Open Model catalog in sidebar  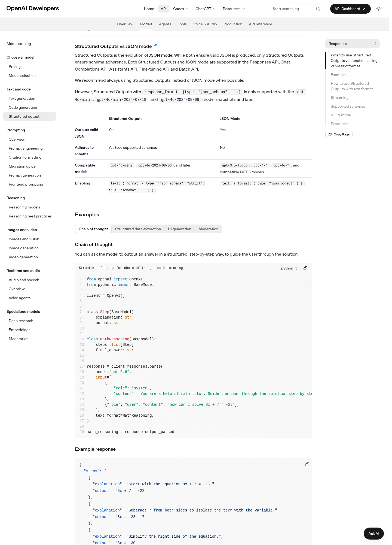click(x=19, y=44)
